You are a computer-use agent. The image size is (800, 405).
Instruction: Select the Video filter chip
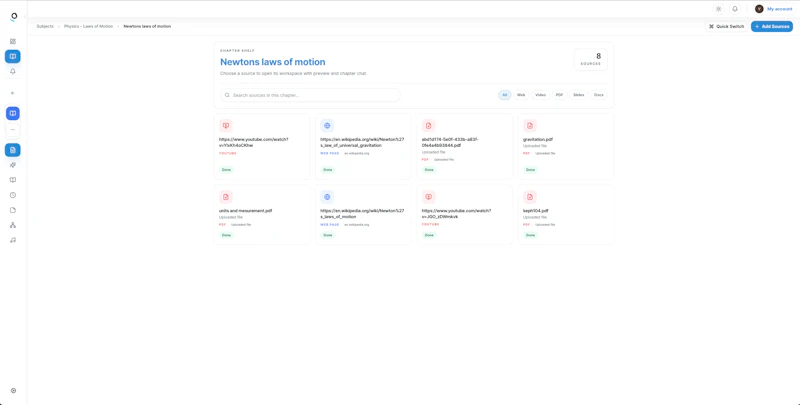pos(540,95)
